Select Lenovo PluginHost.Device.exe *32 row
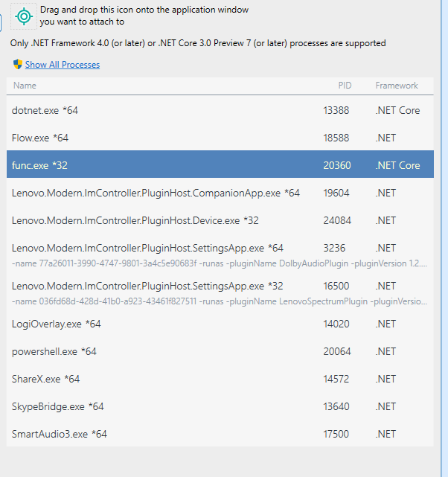The width and height of the screenshot is (448, 477). (220, 220)
